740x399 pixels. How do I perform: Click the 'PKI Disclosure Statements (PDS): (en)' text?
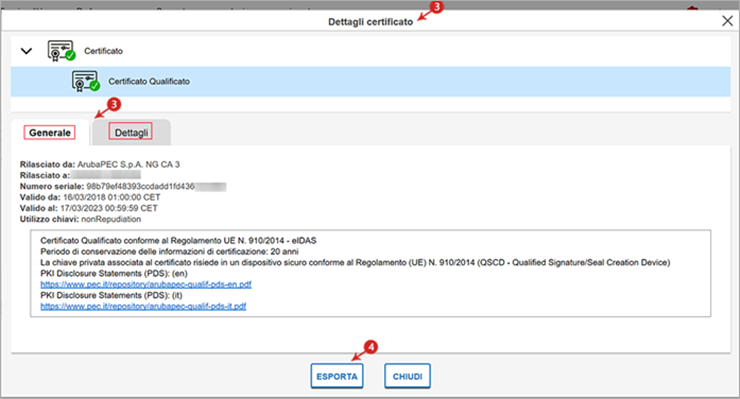click(x=114, y=273)
